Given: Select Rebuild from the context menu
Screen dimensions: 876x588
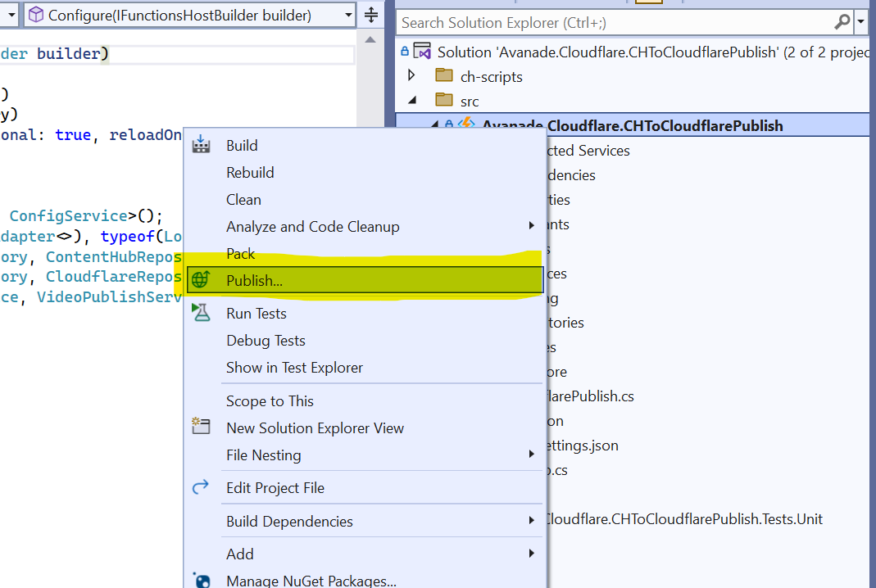Looking at the screenshot, I should coord(250,173).
